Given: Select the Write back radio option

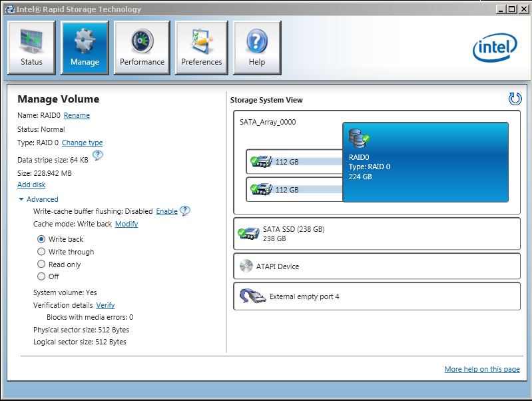Looking at the screenshot, I should coord(41,239).
